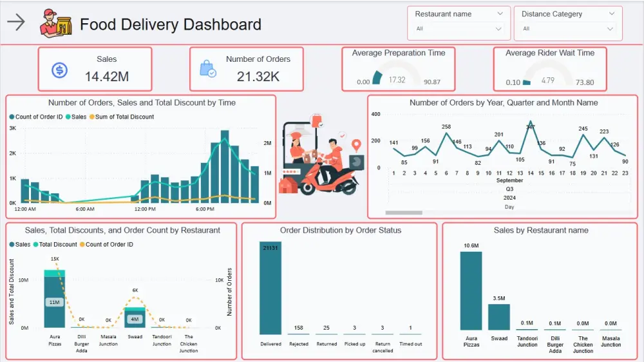Select the Swaad 3.5M sales bar
Image resolution: width=644 pixels, height=362 pixels.
point(499,317)
